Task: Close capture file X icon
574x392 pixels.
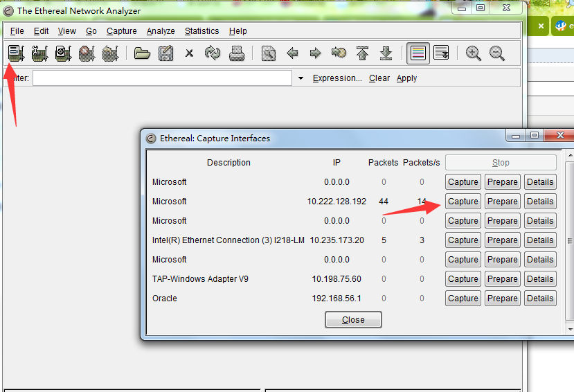Action: [189, 53]
